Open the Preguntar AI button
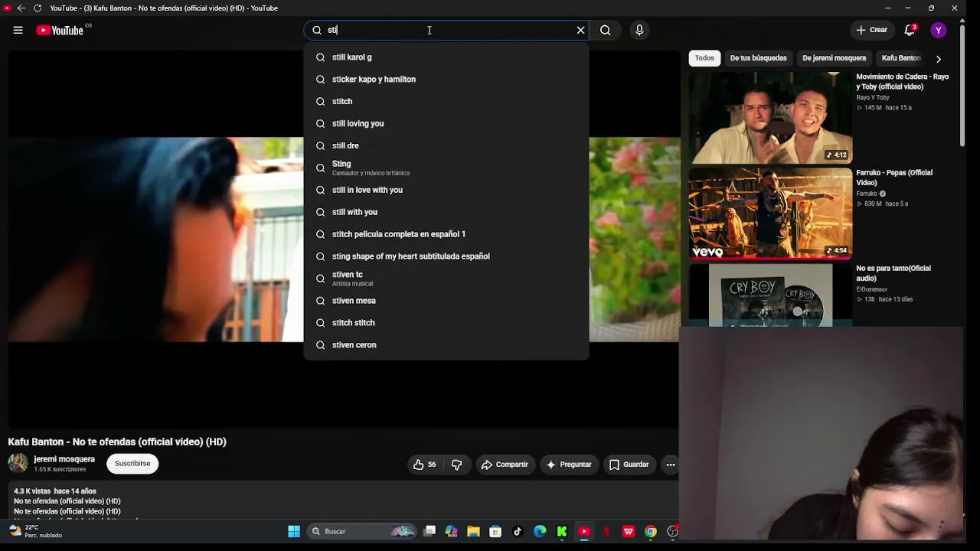This screenshot has width=980, height=551. (568, 465)
